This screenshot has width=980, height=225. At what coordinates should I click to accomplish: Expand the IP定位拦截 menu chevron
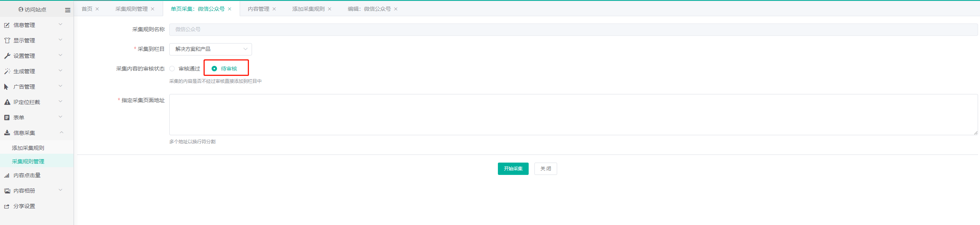60,102
